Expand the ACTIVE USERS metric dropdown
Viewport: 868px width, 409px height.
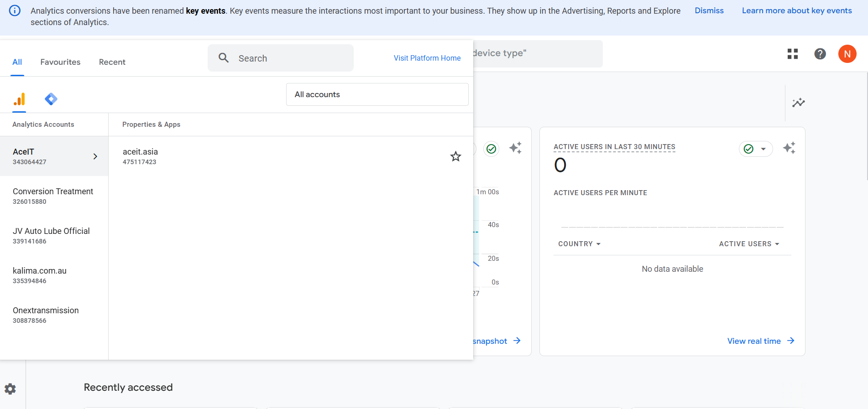pos(749,244)
